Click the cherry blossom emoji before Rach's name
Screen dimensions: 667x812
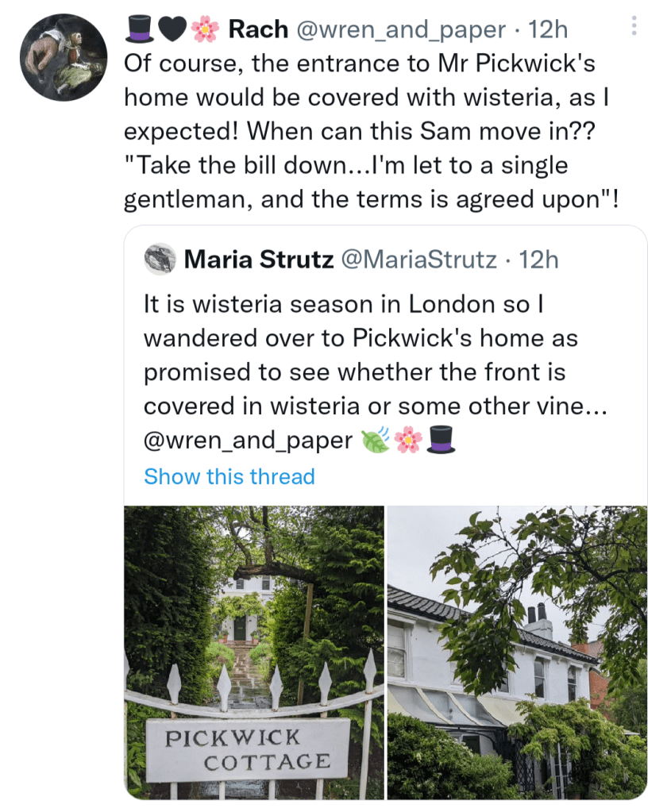tap(205, 29)
